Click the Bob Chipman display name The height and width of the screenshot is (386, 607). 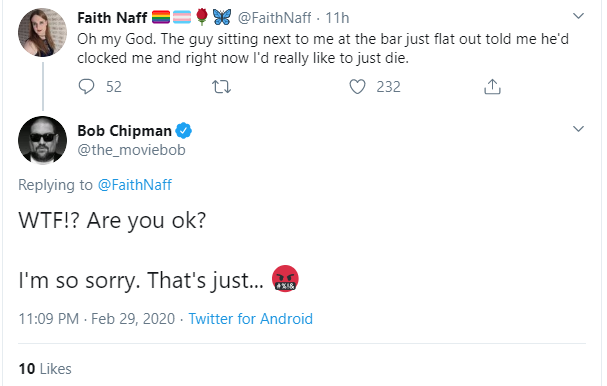coord(124,131)
